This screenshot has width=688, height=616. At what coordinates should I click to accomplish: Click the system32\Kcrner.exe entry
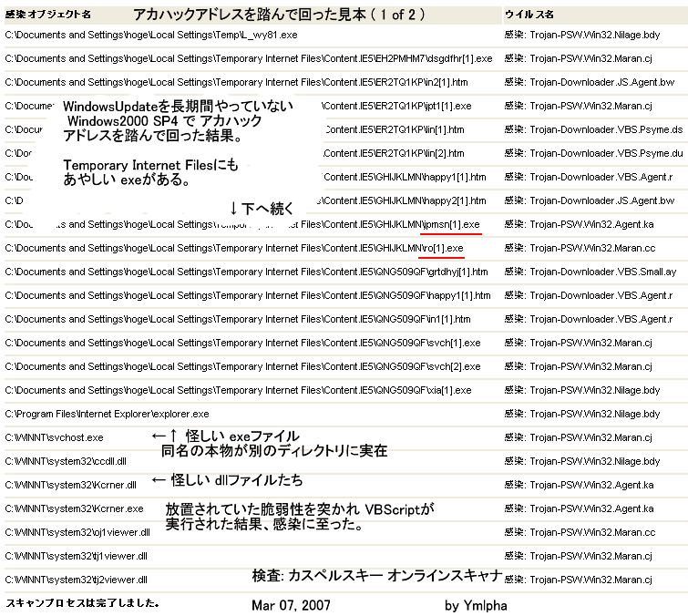click(x=75, y=509)
